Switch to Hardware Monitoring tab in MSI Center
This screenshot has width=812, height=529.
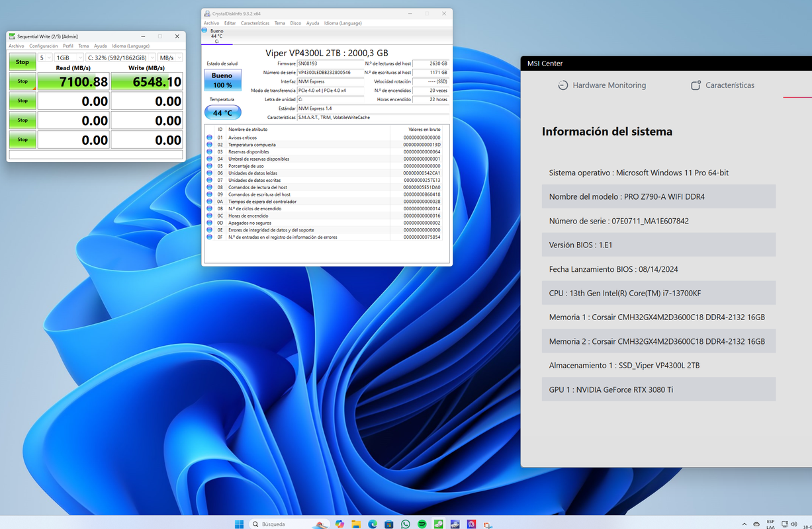(x=602, y=85)
